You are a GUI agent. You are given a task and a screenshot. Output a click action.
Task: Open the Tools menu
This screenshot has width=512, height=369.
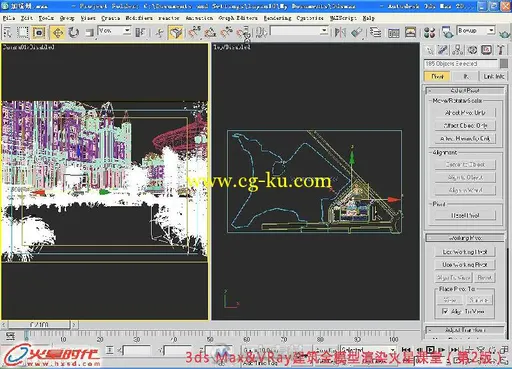point(46,18)
